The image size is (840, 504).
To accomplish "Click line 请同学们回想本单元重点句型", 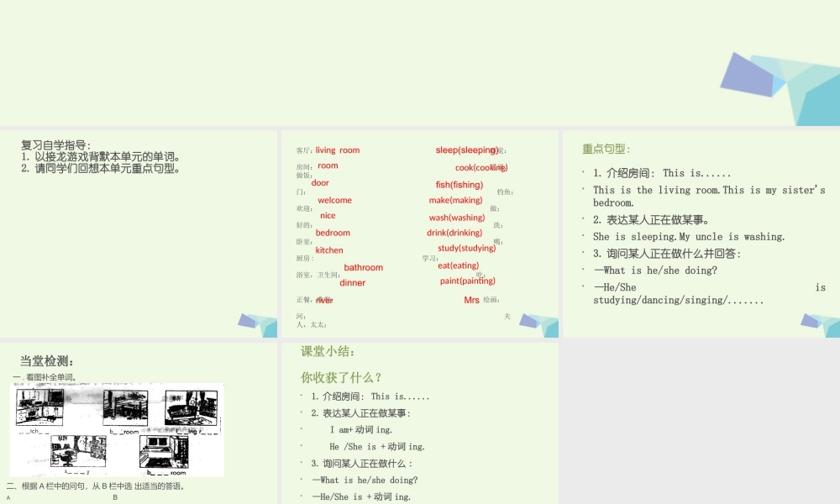I will tap(101, 168).
